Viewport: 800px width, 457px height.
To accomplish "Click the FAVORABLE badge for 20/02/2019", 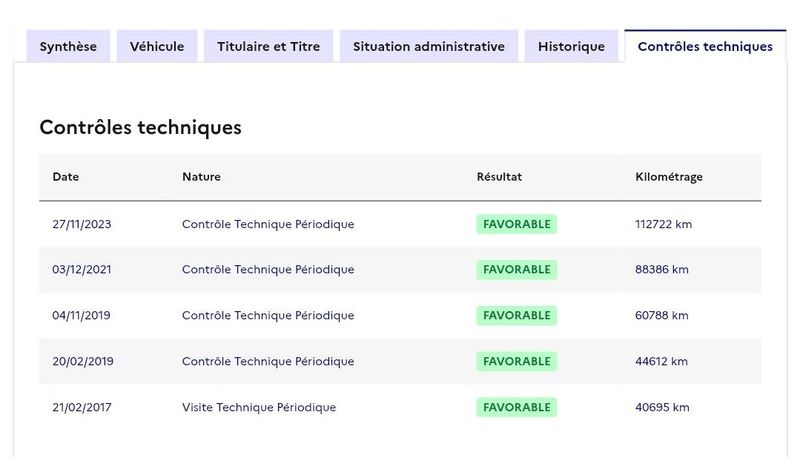I will (516, 361).
